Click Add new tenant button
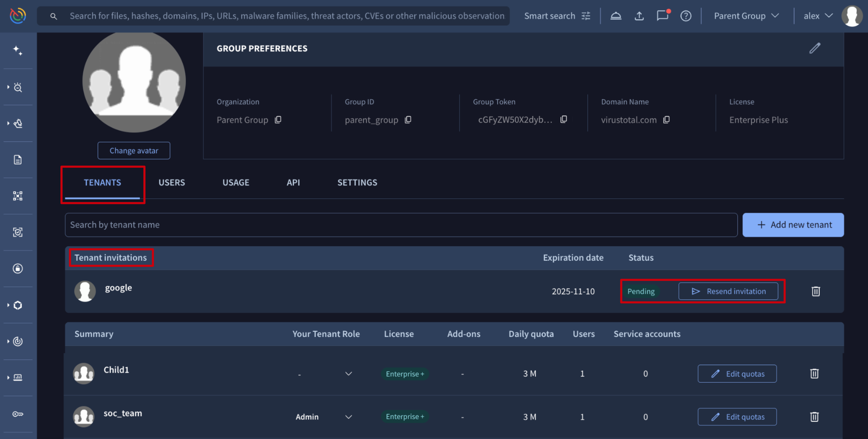 [793, 225]
